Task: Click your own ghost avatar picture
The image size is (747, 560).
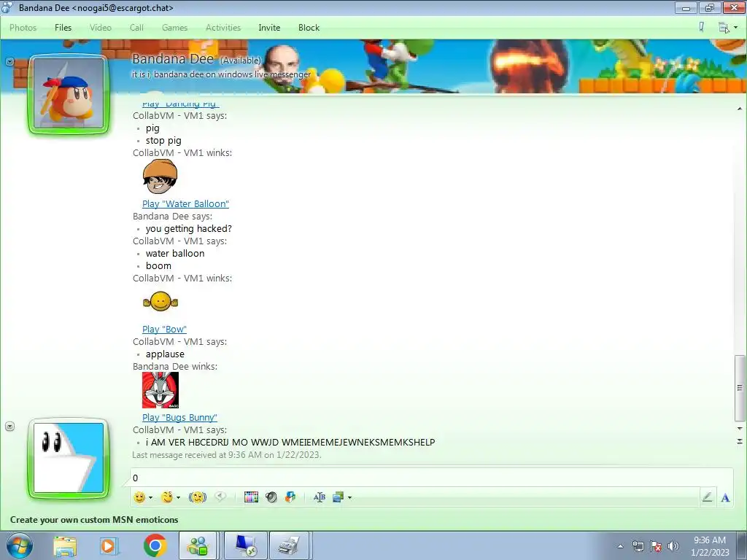Action: [69, 458]
